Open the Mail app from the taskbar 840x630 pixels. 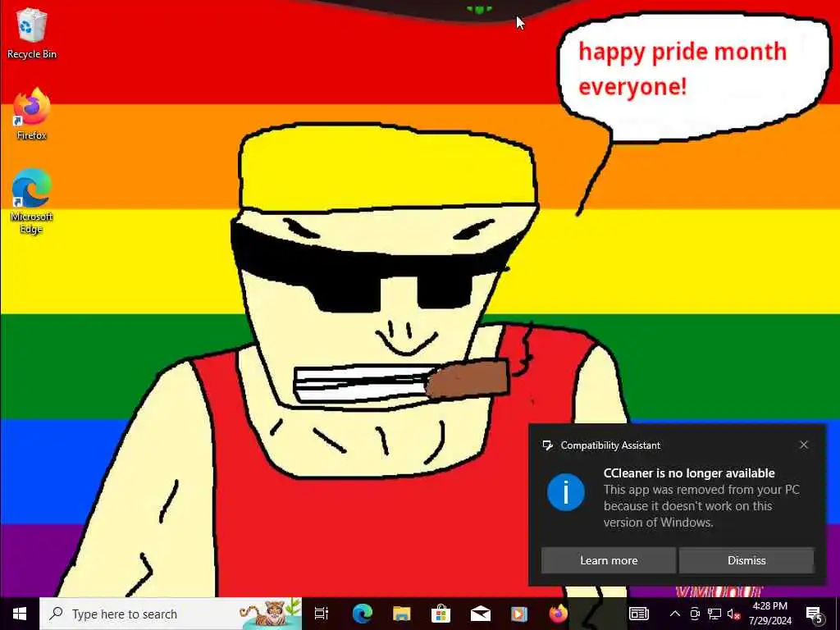point(480,614)
